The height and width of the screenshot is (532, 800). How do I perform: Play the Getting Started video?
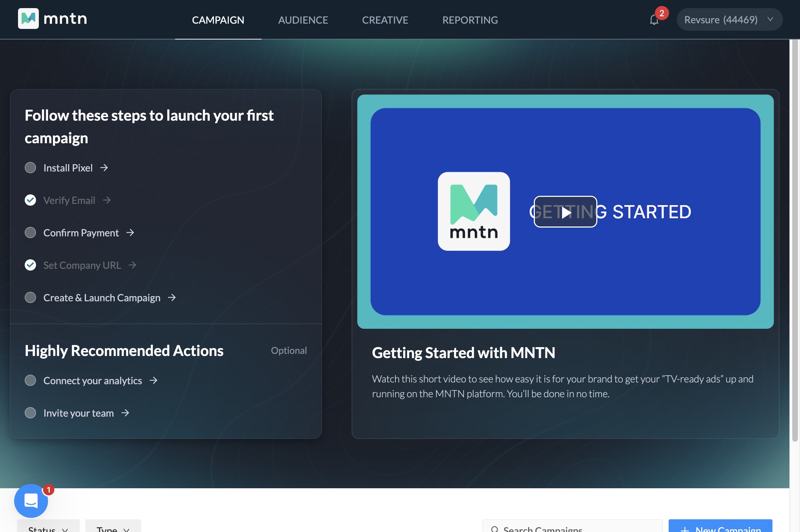tap(565, 212)
